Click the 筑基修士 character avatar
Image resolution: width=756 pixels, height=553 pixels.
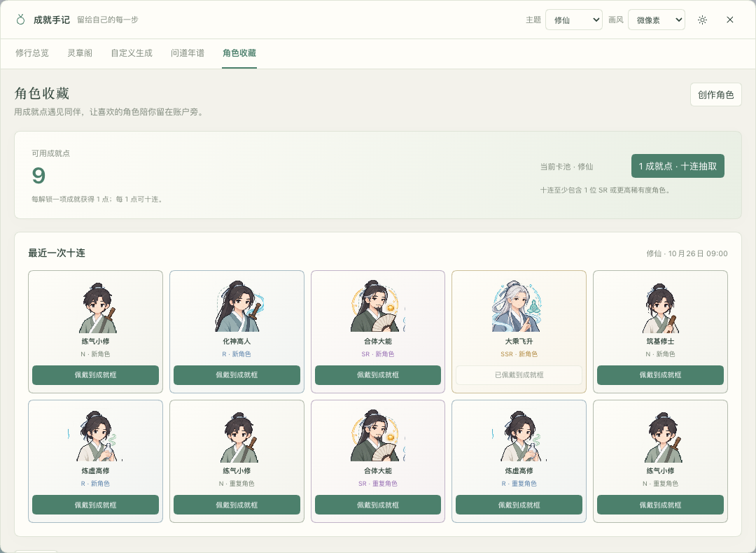pos(660,308)
